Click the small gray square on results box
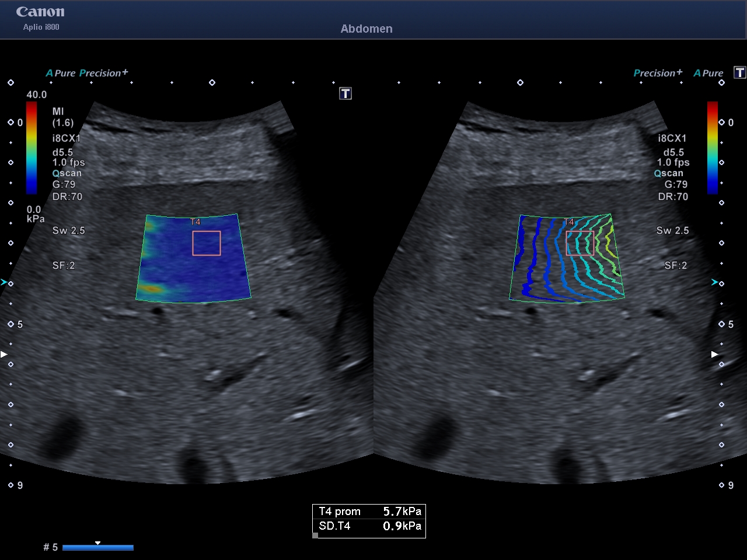Viewport: 747px width, 560px height. point(316,535)
